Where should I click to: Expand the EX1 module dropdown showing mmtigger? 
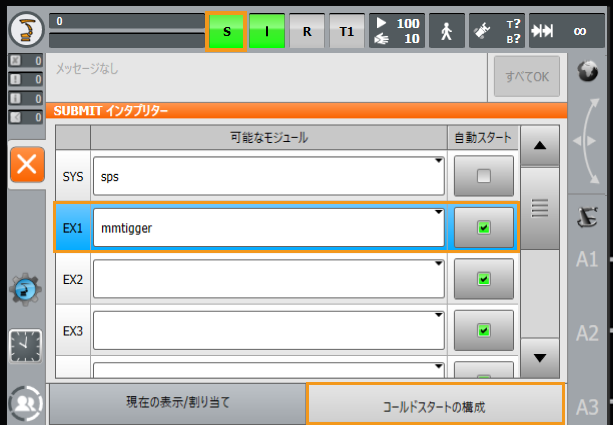coord(269,228)
